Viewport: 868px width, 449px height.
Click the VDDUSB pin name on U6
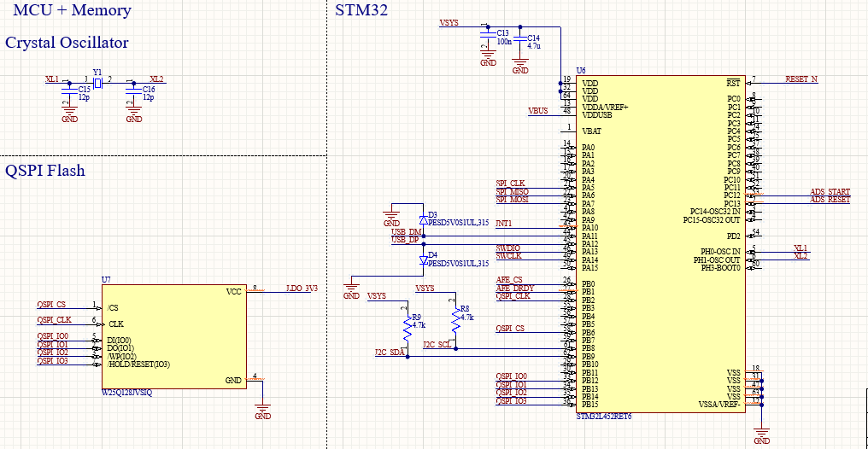pos(597,115)
